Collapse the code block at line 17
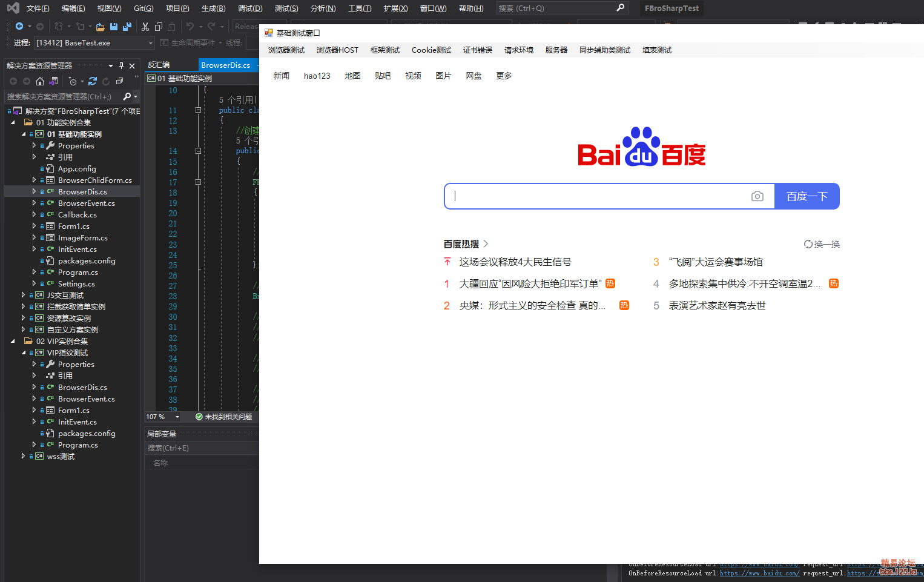The height and width of the screenshot is (582, 924). 198,182
